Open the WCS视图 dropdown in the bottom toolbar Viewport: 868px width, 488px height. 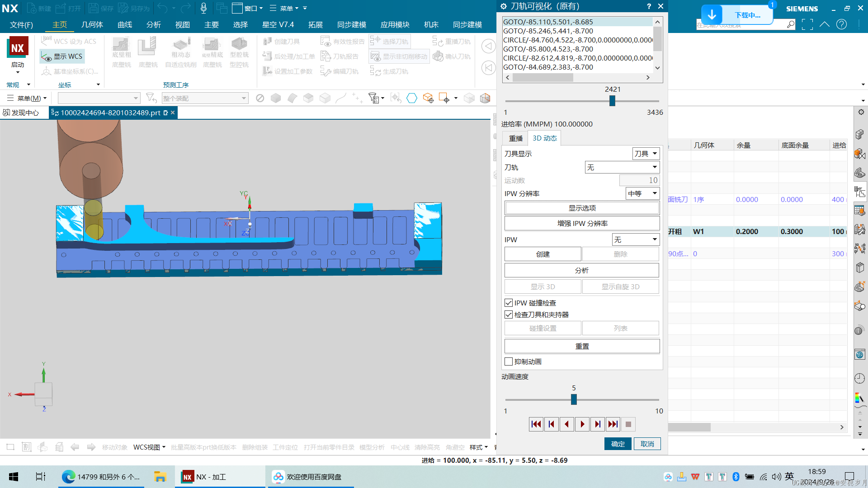click(x=149, y=447)
